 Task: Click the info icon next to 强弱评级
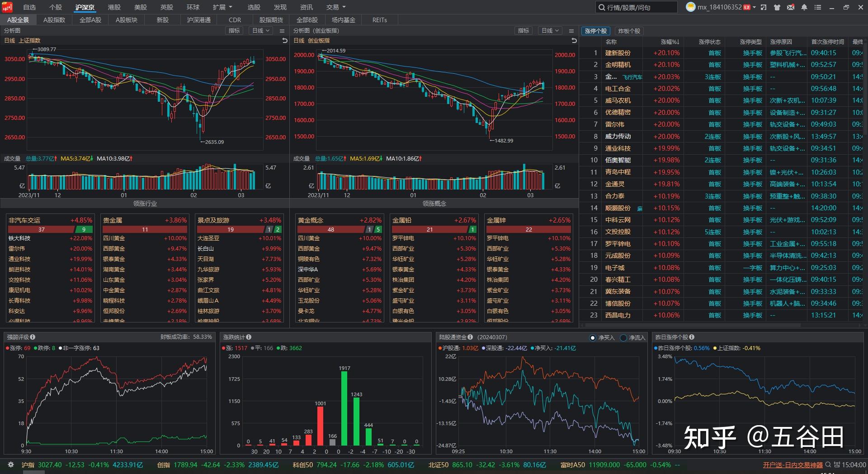pos(33,337)
